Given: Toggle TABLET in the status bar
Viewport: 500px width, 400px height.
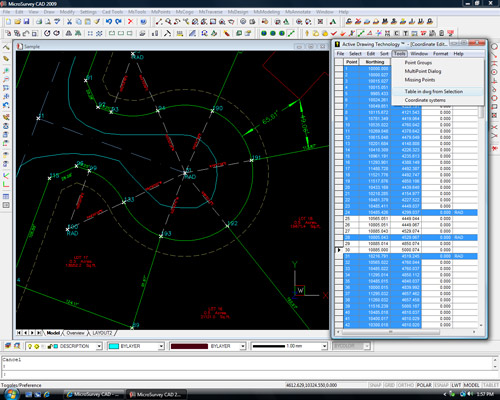Looking at the screenshot, I should (x=491, y=385).
